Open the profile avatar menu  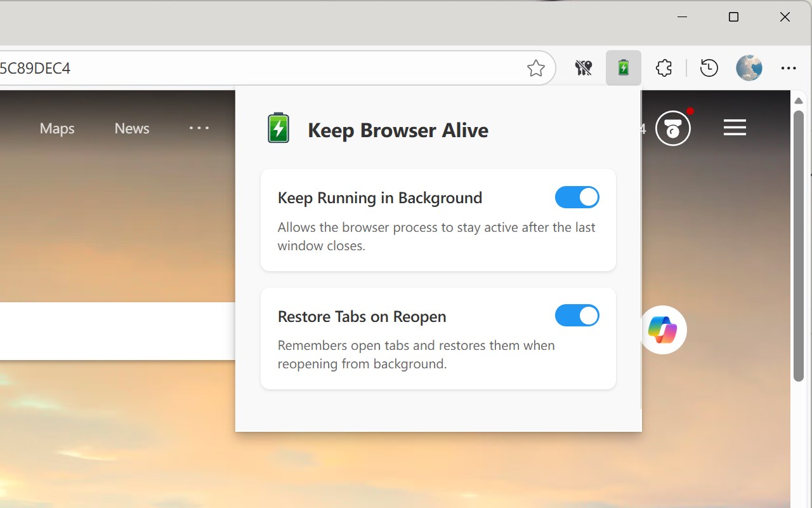tap(749, 68)
